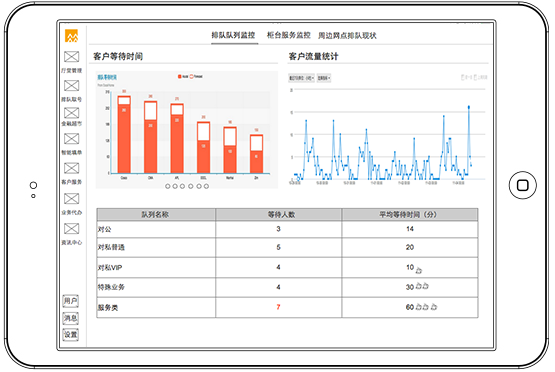Image resolution: width=555 pixels, height=372 pixels.
Task: Select the 金融超市 sidebar icon
Action: 71,113
